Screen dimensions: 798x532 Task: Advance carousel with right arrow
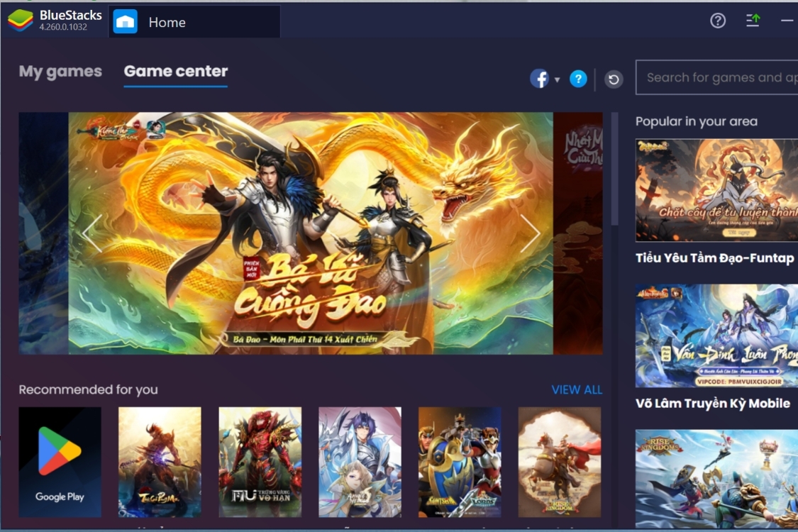pyautogui.click(x=530, y=233)
